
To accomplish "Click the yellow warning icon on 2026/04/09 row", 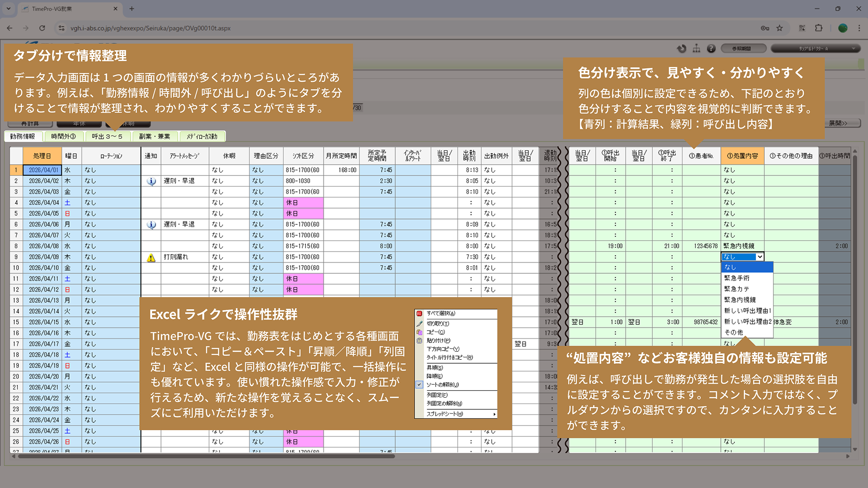I will click(151, 258).
